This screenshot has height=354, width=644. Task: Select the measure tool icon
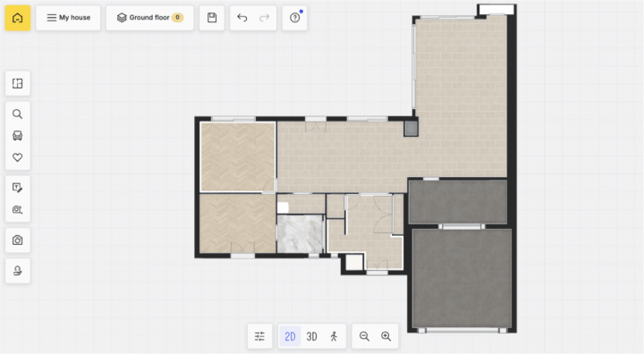(18, 209)
